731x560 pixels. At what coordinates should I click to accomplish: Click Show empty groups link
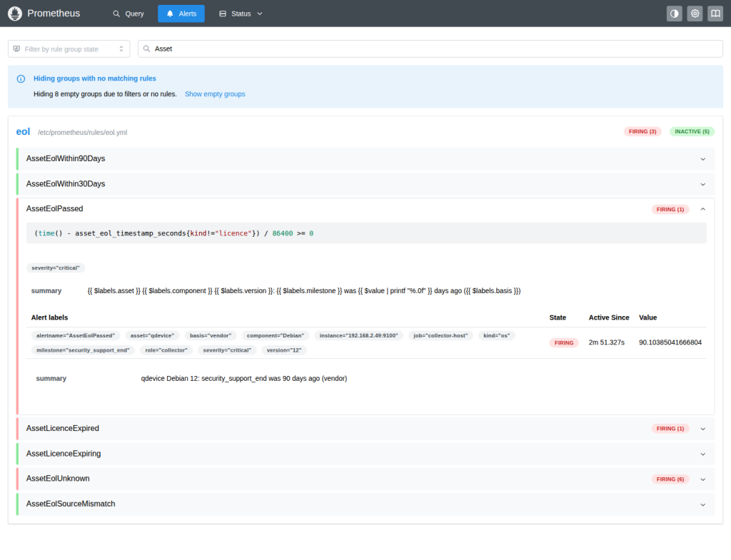[215, 94]
